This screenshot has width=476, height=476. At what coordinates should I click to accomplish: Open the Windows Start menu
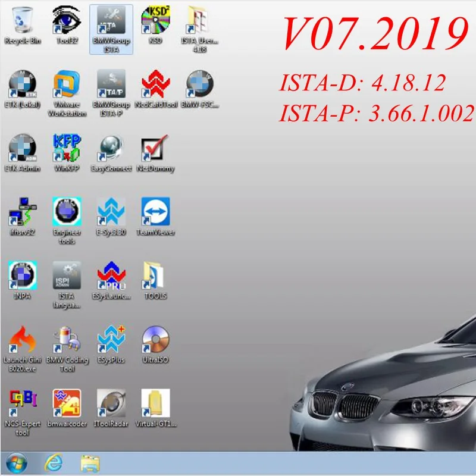click(x=17, y=464)
